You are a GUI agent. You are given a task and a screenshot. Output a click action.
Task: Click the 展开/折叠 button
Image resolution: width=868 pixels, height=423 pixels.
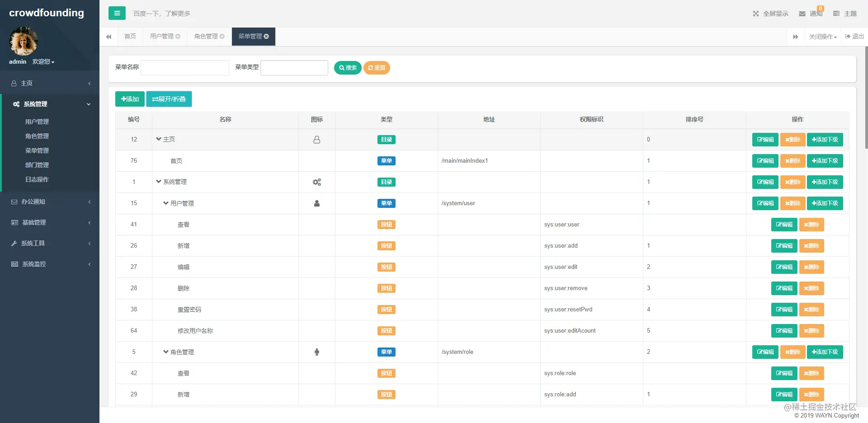(169, 99)
